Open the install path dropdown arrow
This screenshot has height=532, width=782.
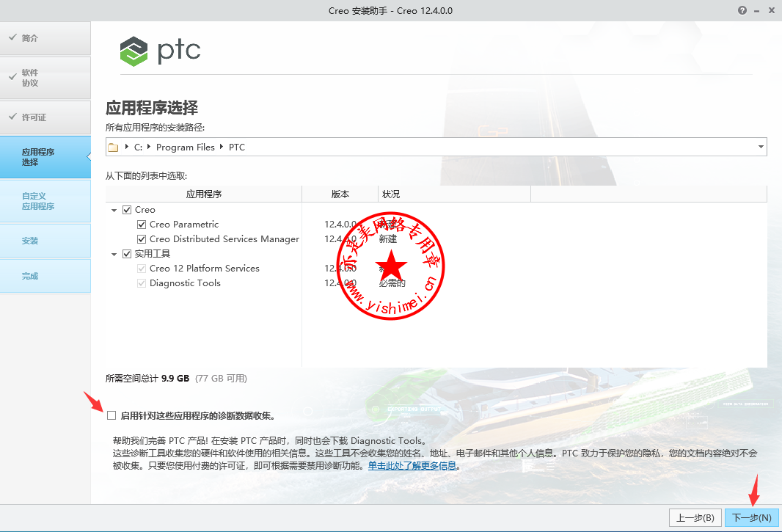pyautogui.click(x=761, y=147)
